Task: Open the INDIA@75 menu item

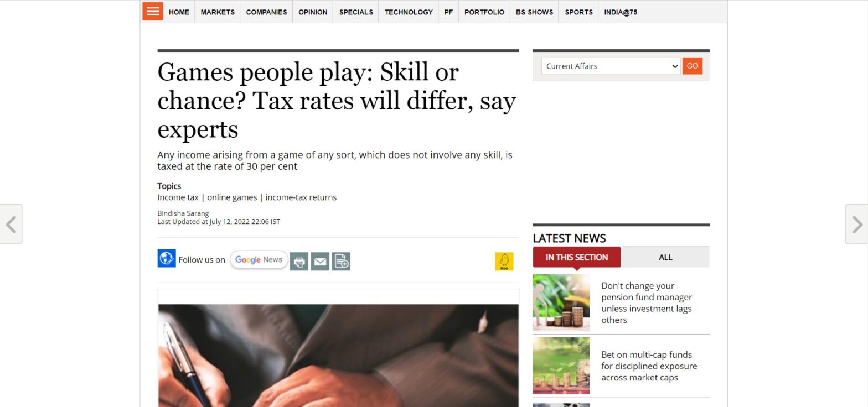Action: (621, 12)
